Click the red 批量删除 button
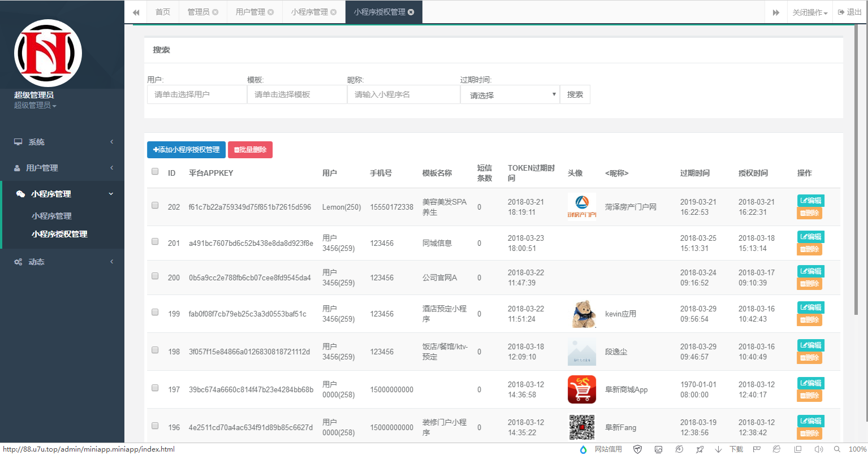868x455 pixels. point(250,150)
